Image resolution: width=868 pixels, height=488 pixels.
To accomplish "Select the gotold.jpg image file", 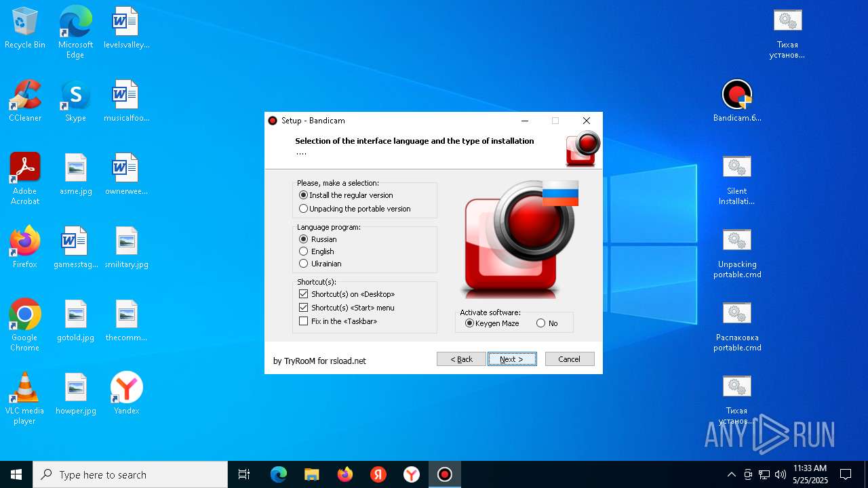I will click(75, 321).
